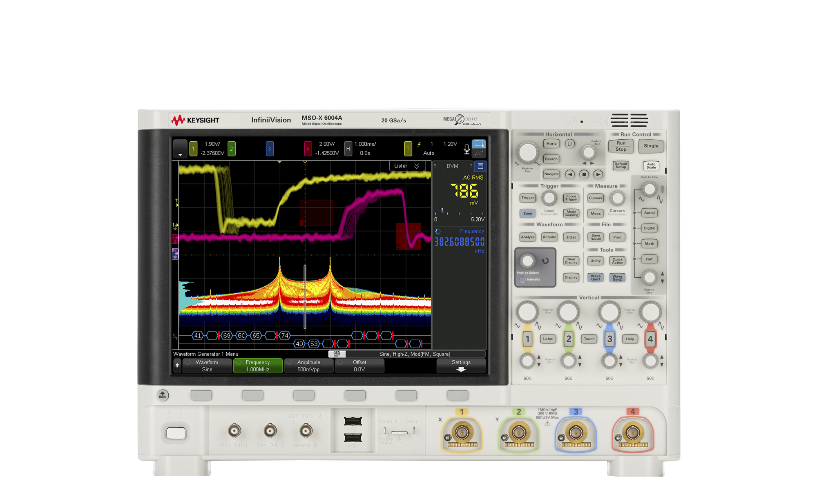Click the edge trigger slope icon
817x504 pixels.
click(x=420, y=144)
